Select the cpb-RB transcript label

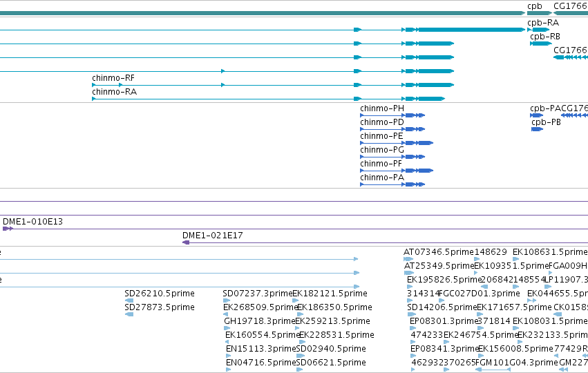point(545,37)
